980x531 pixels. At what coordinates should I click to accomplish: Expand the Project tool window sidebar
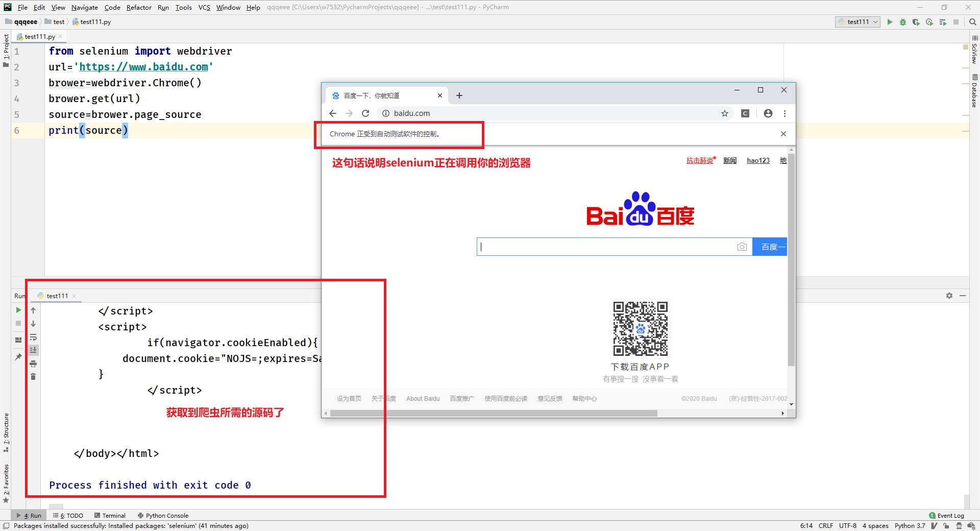tap(6, 50)
